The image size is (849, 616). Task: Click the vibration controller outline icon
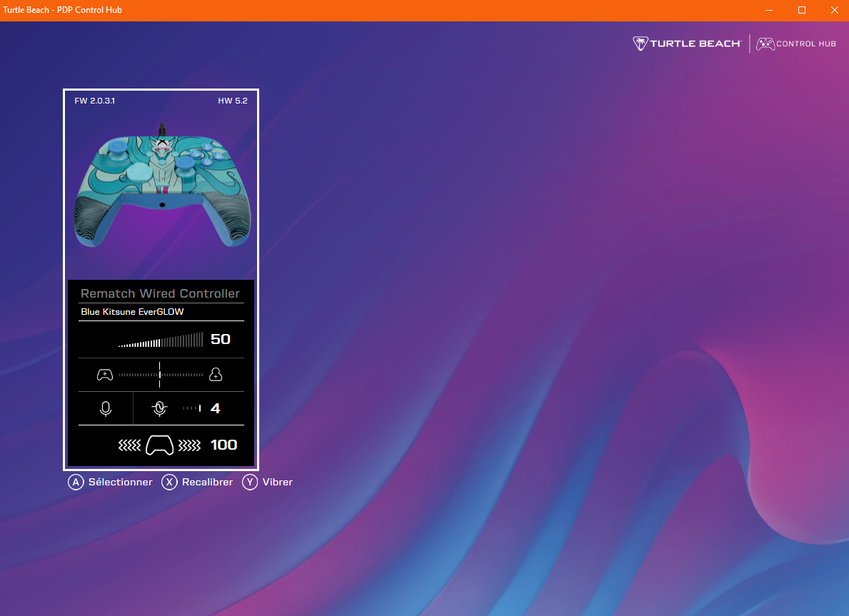point(160,445)
